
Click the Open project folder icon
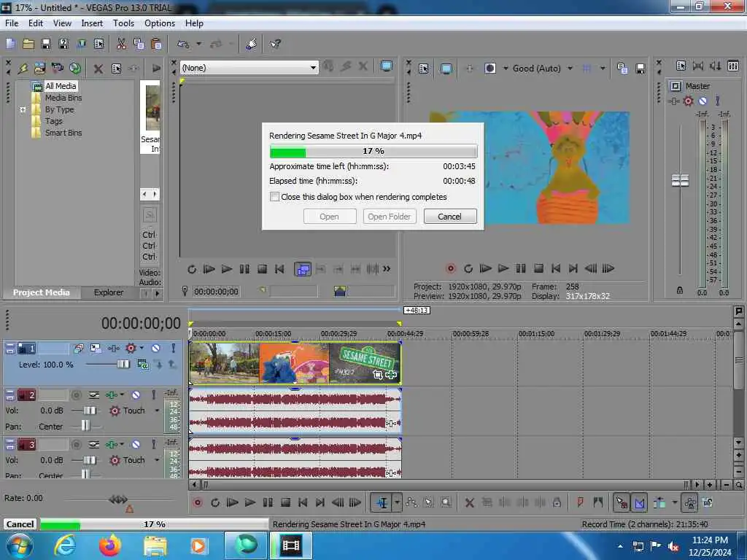click(x=28, y=44)
